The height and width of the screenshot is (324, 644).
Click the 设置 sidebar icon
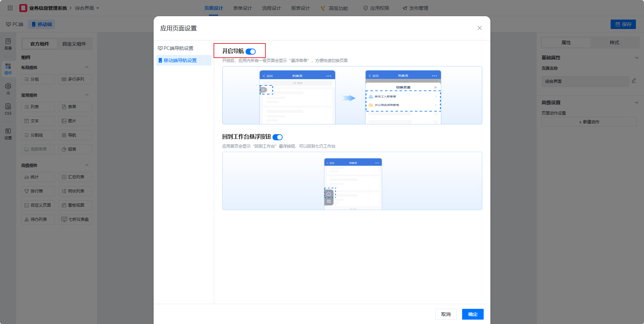pyautogui.click(x=8, y=134)
